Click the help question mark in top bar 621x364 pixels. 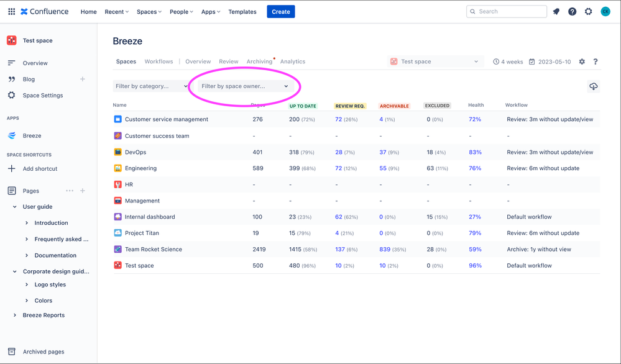tap(573, 12)
